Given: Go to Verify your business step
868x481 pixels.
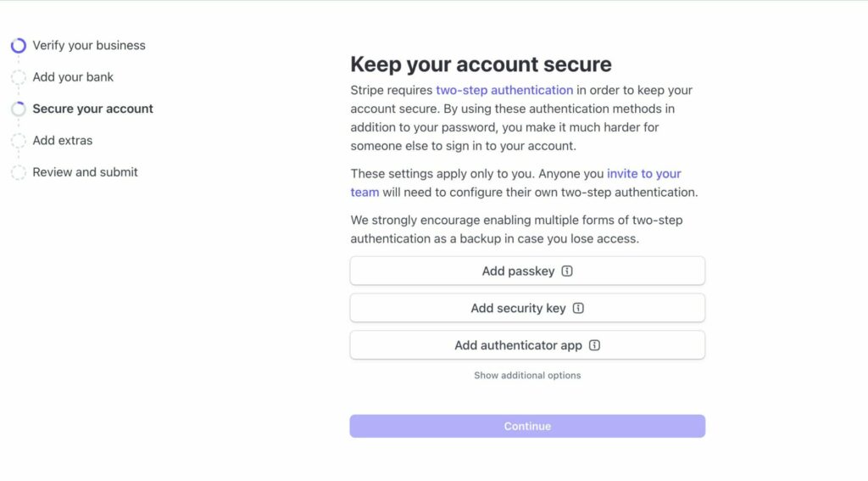Looking at the screenshot, I should 89,46.
